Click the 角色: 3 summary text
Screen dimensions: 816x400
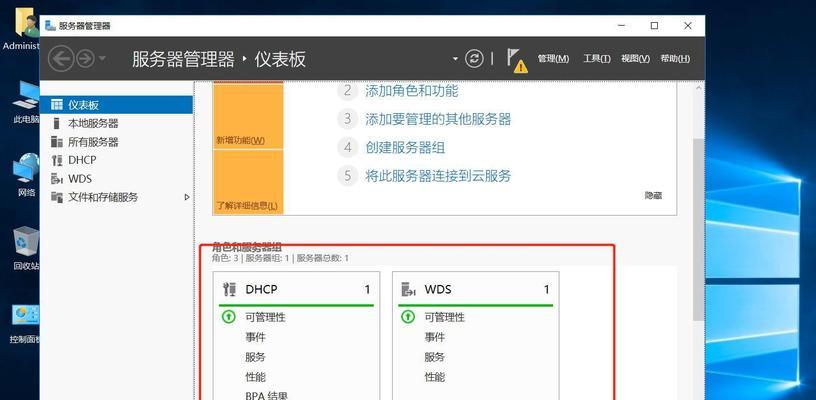pos(225,258)
